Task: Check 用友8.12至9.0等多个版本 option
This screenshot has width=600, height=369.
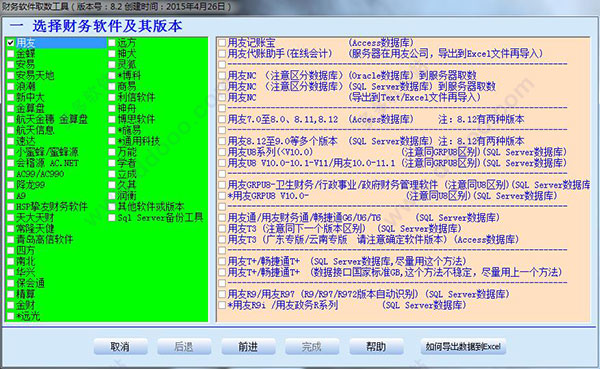Action: (x=222, y=141)
